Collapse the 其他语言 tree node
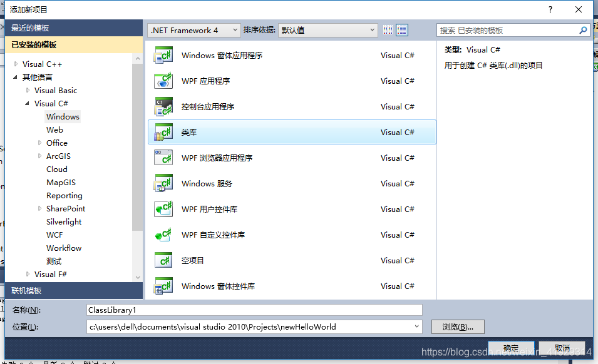Screen dimensions: 598x364 pyautogui.click(x=15, y=77)
